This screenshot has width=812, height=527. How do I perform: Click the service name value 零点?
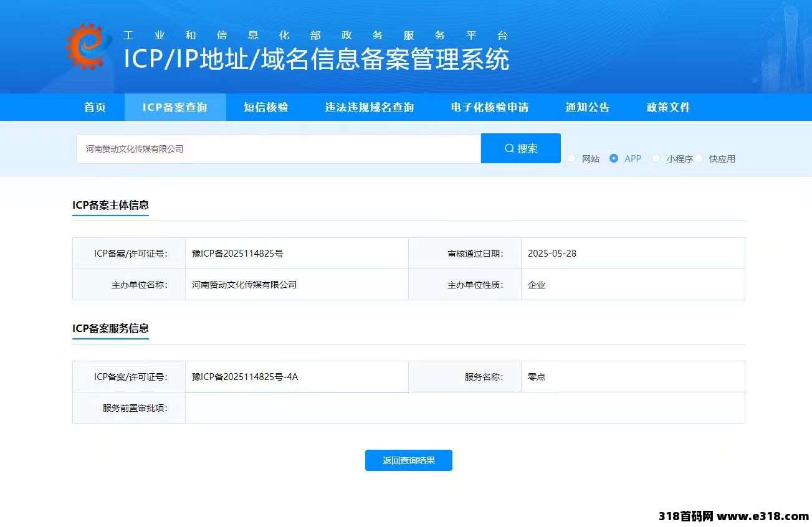(x=537, y=377)
